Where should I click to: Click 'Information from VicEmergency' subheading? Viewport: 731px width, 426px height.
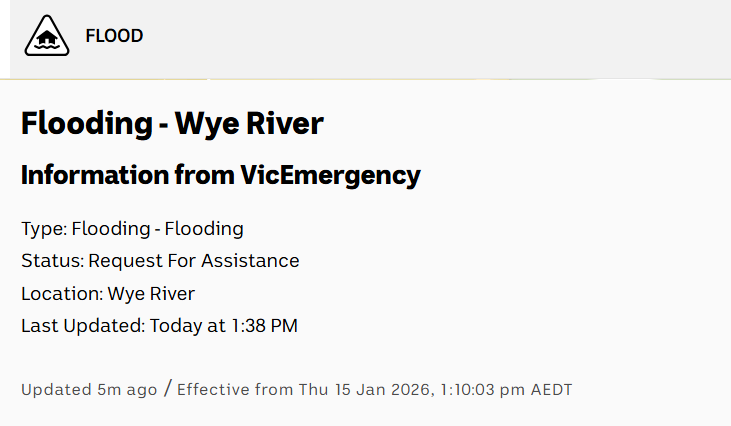pos(220,176)
